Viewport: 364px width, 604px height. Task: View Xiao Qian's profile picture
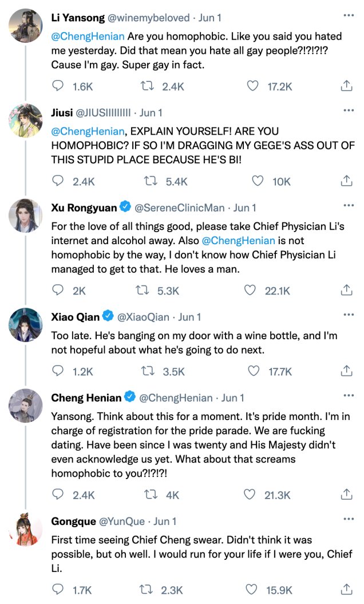click(x=26, y=325)
